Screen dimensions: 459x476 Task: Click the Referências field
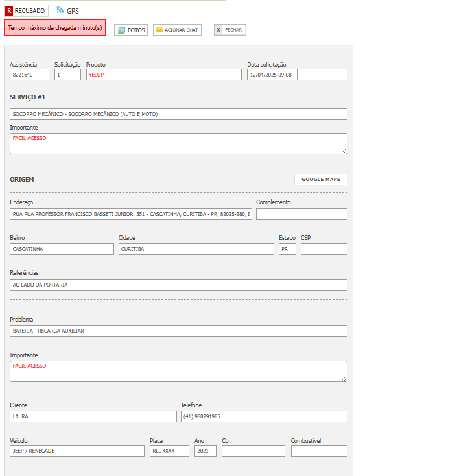(x=178, y=285)
